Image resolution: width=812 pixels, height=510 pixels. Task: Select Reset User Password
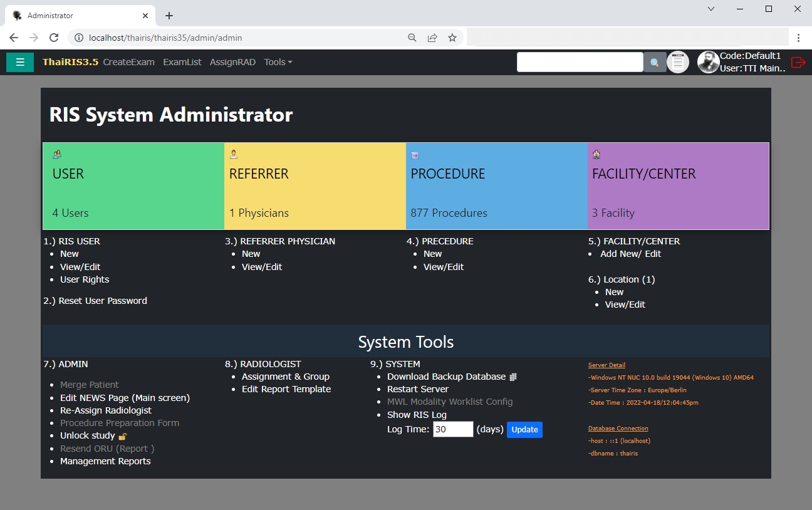click(102, 301)
